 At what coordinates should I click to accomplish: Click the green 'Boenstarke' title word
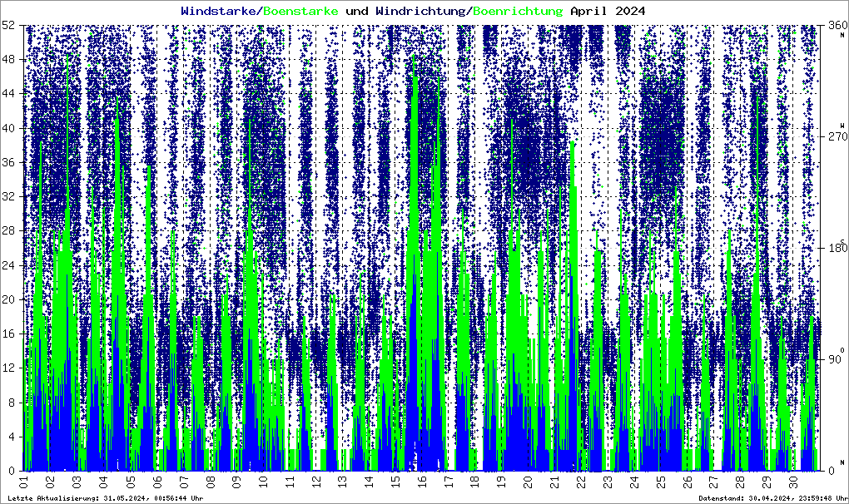pyautogui.click(x=300, y=11)
